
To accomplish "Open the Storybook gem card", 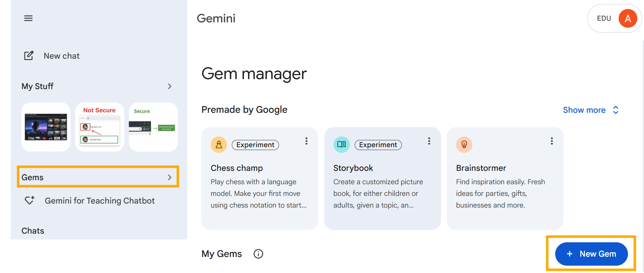I will click(x=382, y=179).
